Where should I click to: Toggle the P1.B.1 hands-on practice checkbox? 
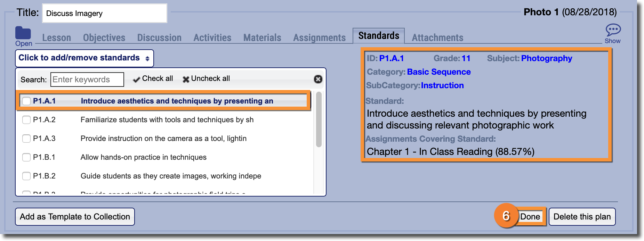click(26, 157)
